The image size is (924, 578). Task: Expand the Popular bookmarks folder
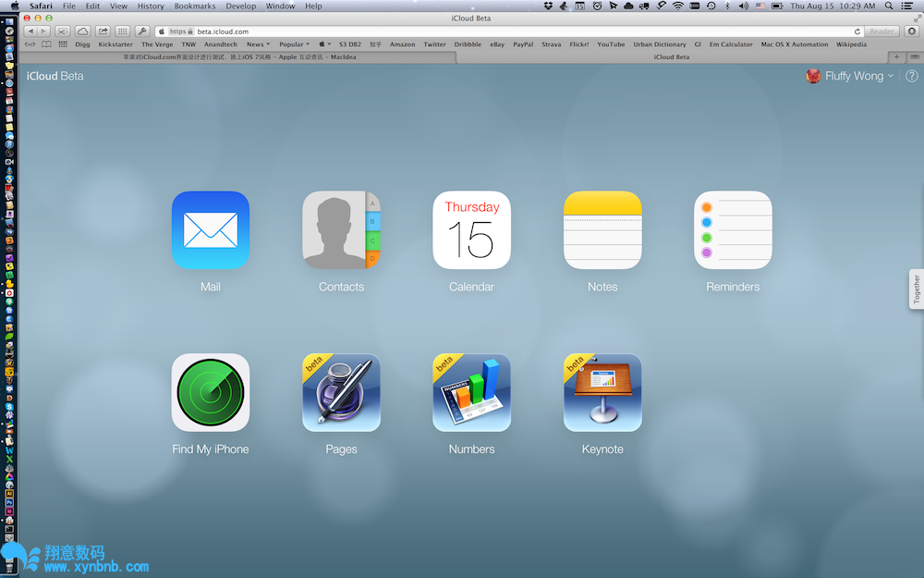(294, 44)
